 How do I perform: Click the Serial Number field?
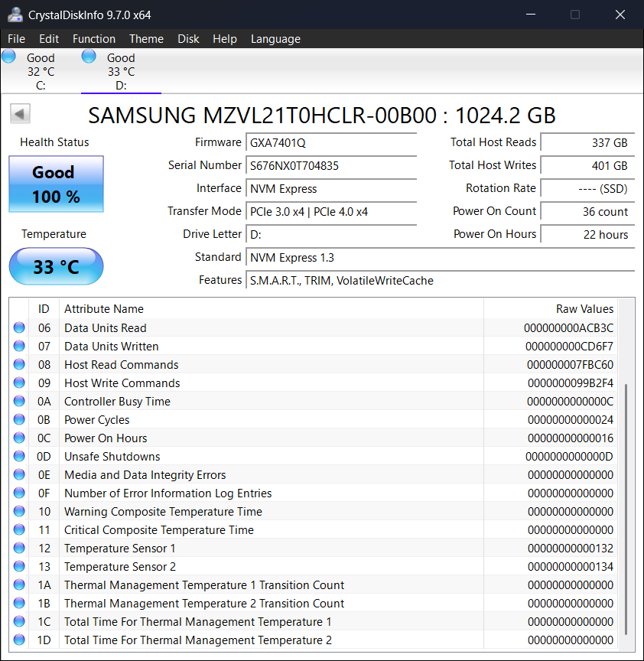pyautogui.click(x=331, y=166)
